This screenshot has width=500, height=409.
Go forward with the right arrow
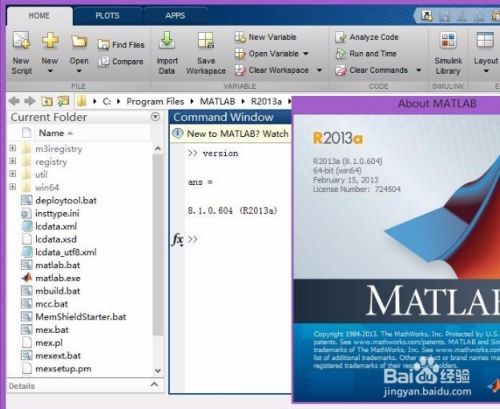(30, 101)
